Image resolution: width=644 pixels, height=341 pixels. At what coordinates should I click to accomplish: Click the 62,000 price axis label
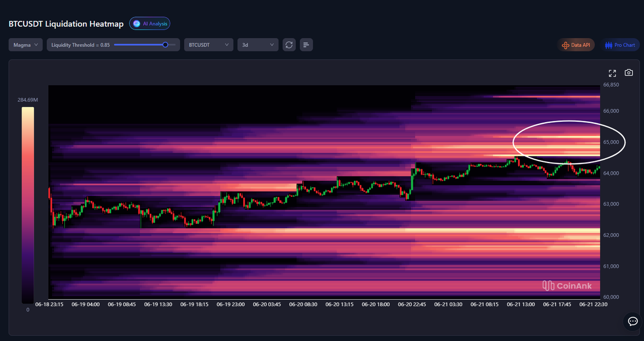coord(612,235)
